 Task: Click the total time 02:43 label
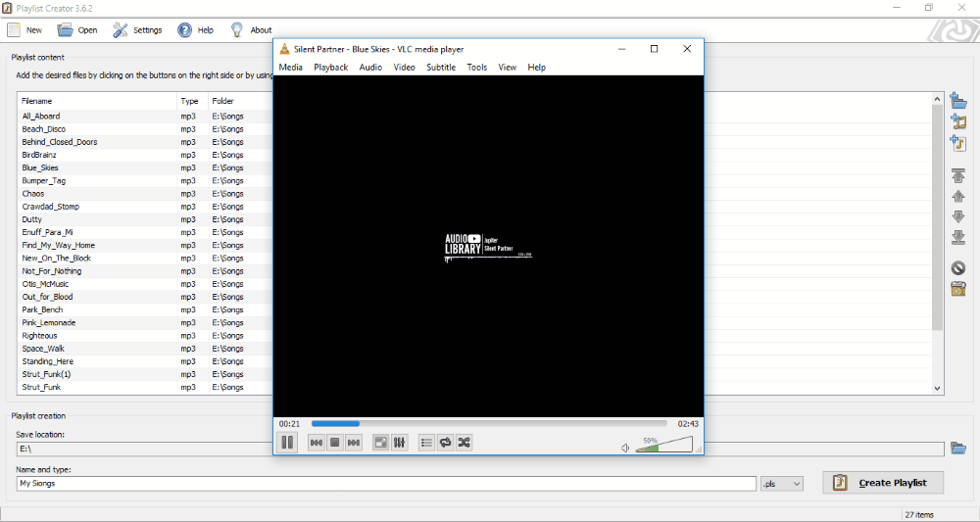pos(688,423)
